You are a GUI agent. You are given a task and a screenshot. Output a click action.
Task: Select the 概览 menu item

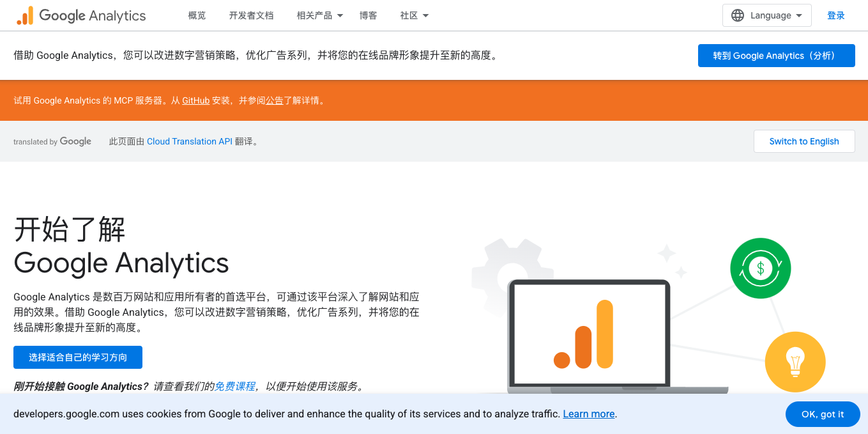pos(197,15)
